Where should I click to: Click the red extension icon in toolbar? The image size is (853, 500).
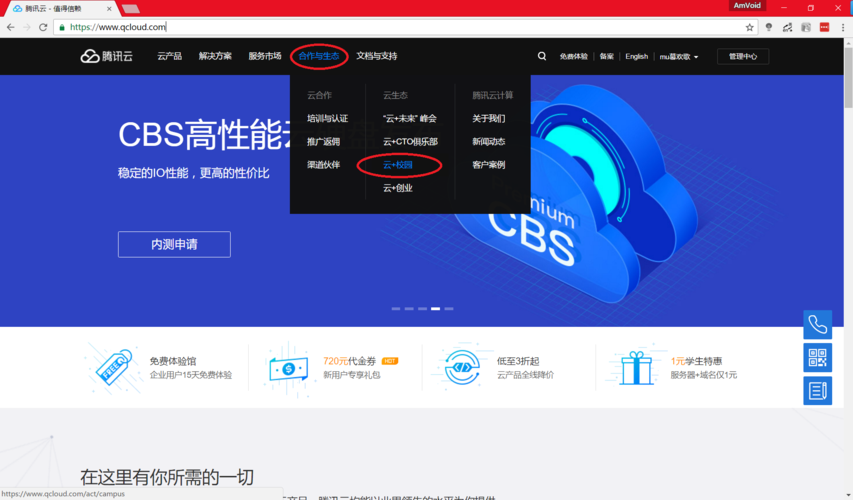(824, 27)
